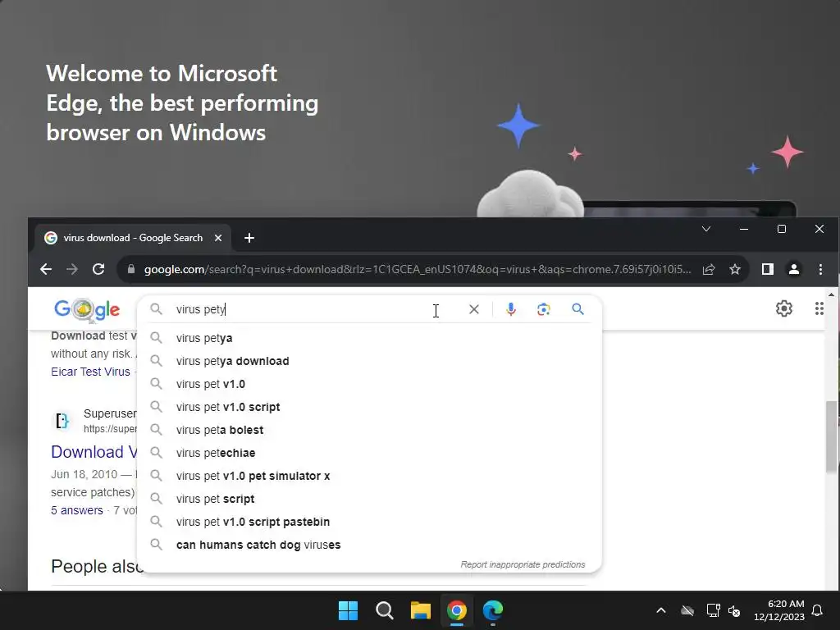Image resolution: width=840 pixels, height=630 pixels.
Task: Choose the 'virus pet script' suggestion
Action: 370,499
